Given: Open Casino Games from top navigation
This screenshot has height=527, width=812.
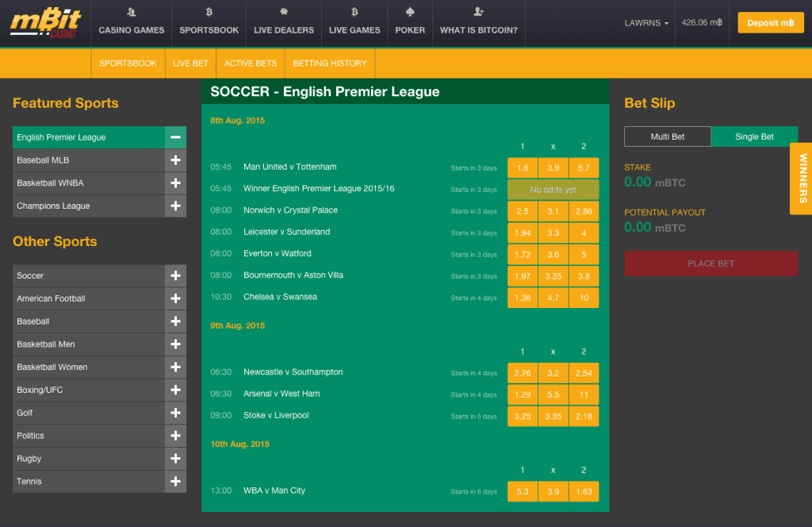Looking at the screenshot, I should (131, 22).
